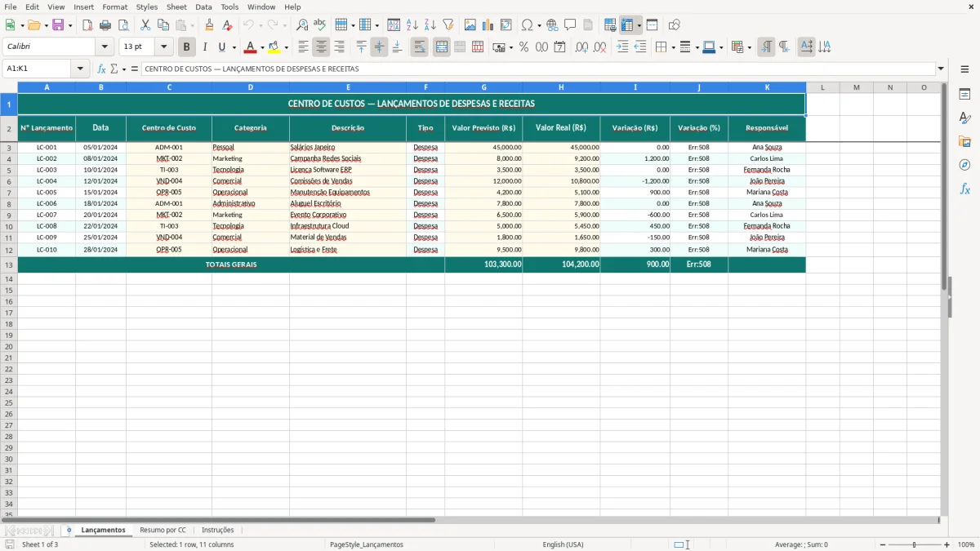Toggle Wrap Text
The width and height of the screenshot is (980, 551).
click(420, 47)
